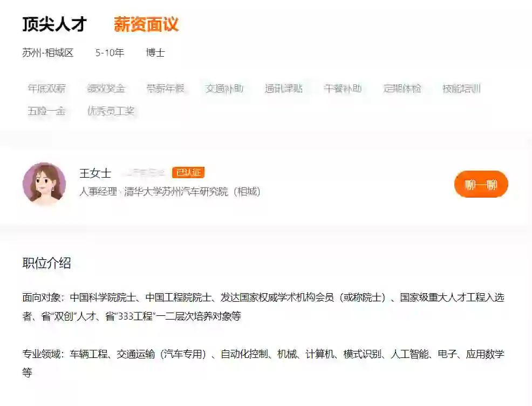This screenshot has height=406, width=532.
Task: Click the 定期体检 benefit tag
Action: tap(404, 89)
